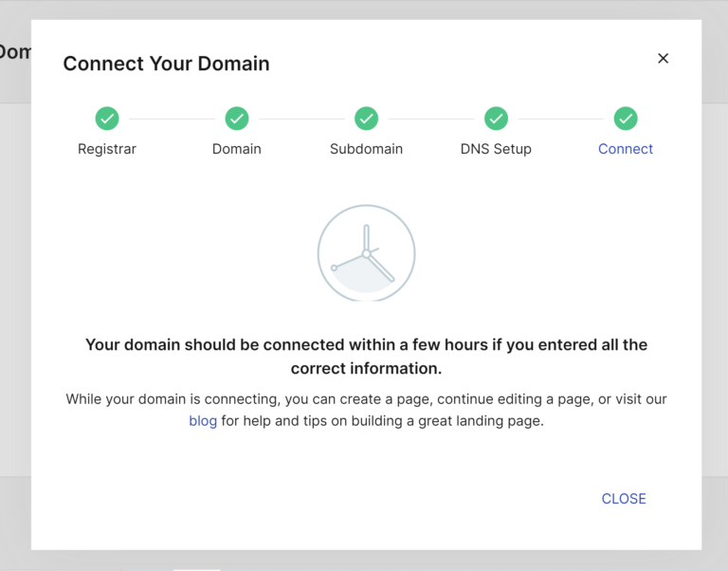
Task: Click the DNS Setup step checkmark icon
Action: (496, 119)
